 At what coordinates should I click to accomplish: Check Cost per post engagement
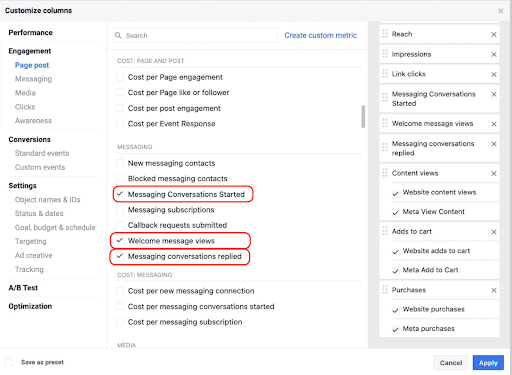click(x=120, y=108)
